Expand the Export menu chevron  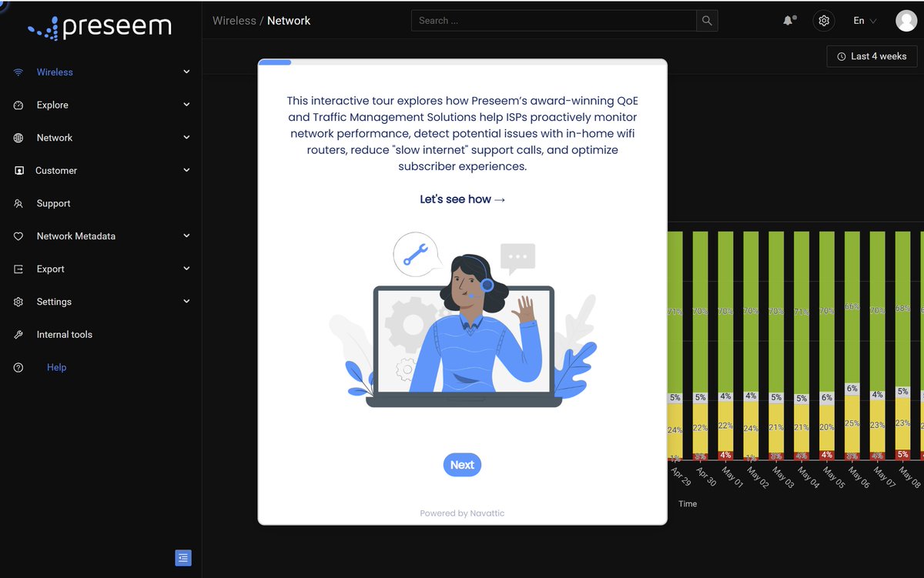point(186,269)
